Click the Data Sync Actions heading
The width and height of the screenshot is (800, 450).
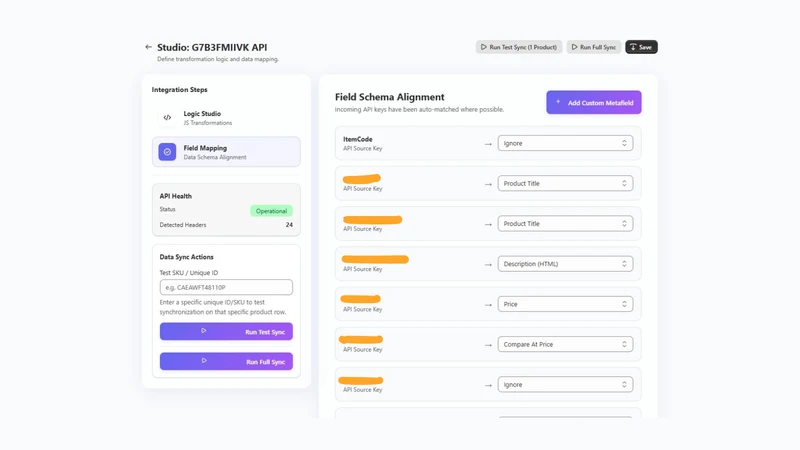coord(187,257)
